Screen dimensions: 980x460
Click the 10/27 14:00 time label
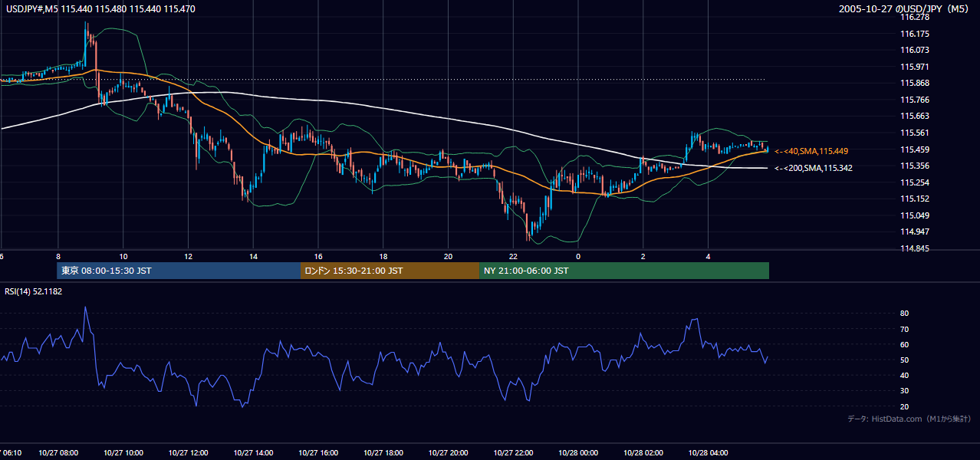(253, 453)
